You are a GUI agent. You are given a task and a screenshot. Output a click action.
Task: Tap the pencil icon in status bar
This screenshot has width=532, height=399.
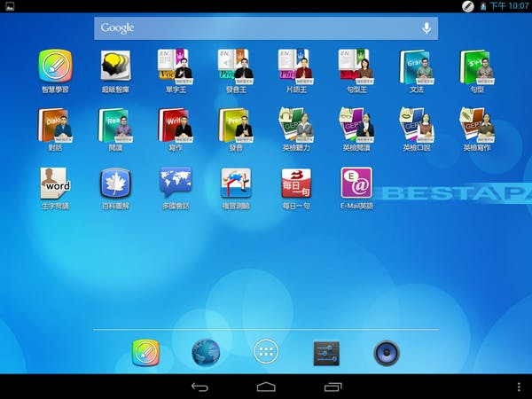(468, 6)
